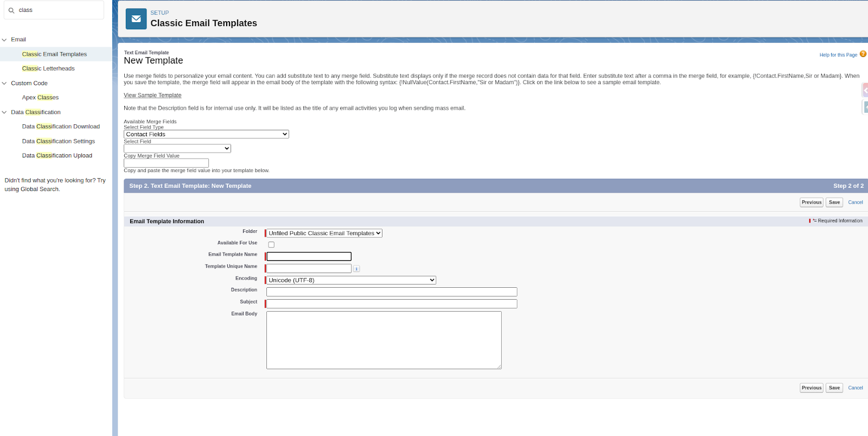Collapse the Data Classification section chevron

[x=4, y=112]
